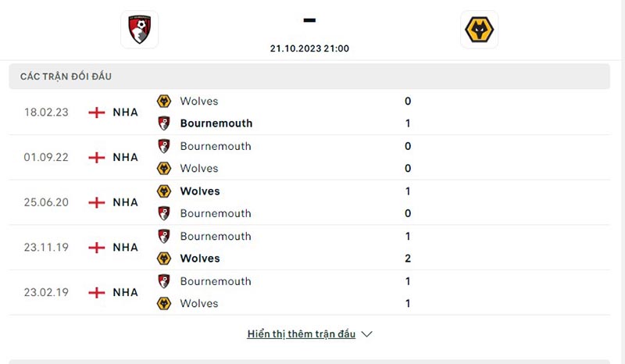The height and width of the screenshot is (364, 625).
Task: Expand more matches with the chevron arrow
Action: coord(367,334)
